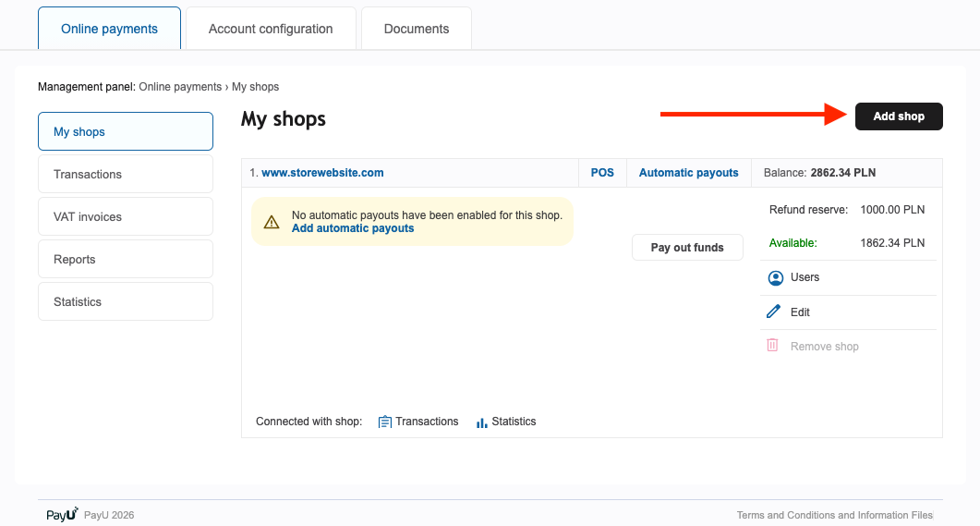Click the PayU logo in footer
The height and width of the screenshot is (526, 980).
tap(62, 515)
